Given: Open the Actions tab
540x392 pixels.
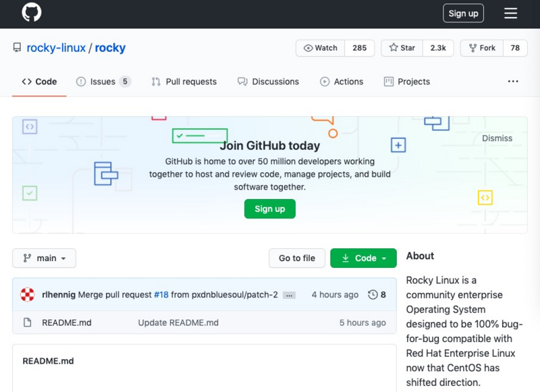Looking at the screenshot, I should pos(342,82).
